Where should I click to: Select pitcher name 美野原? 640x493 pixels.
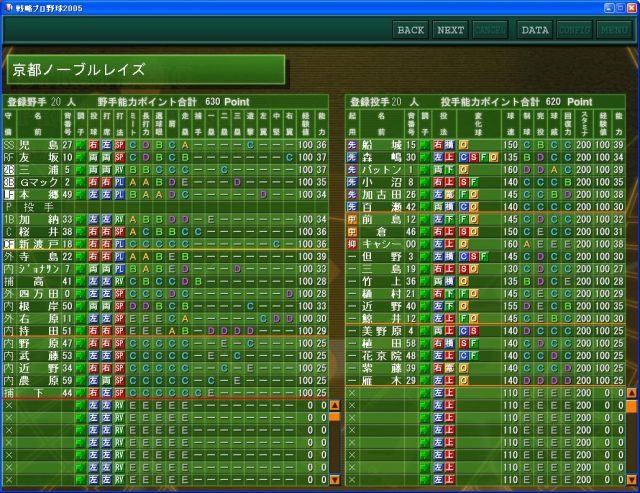click(382, 331)
